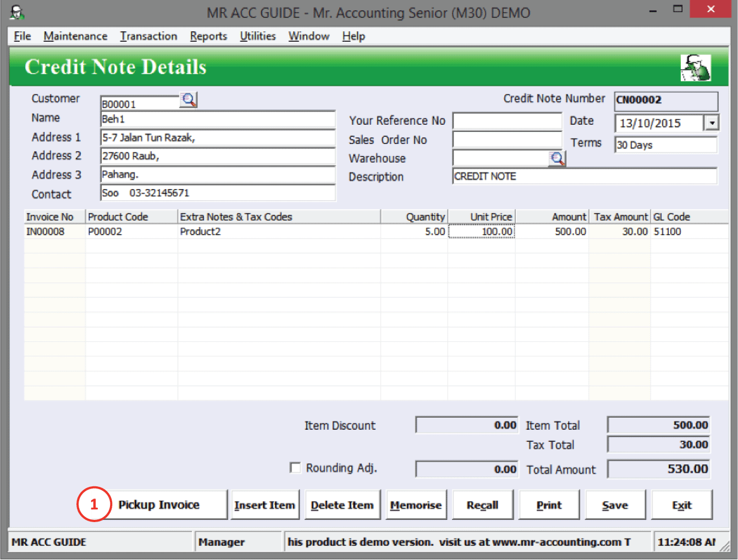This screenshot has height=560, width=738.
Task: Click the Amount column header
Action: [x=552, y=217]
